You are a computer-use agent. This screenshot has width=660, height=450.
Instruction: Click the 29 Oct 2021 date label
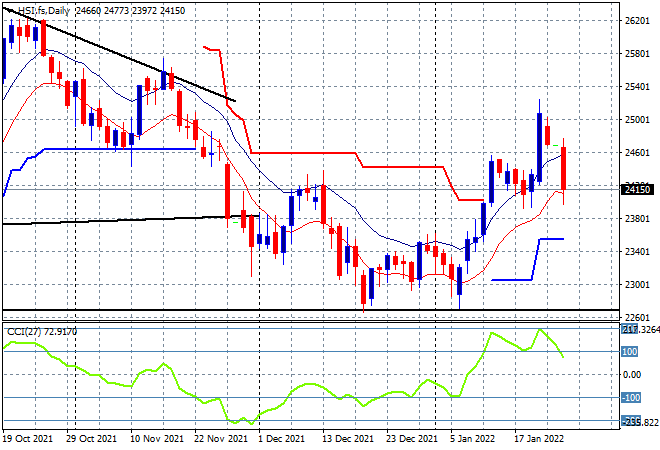tap(91, 439)
